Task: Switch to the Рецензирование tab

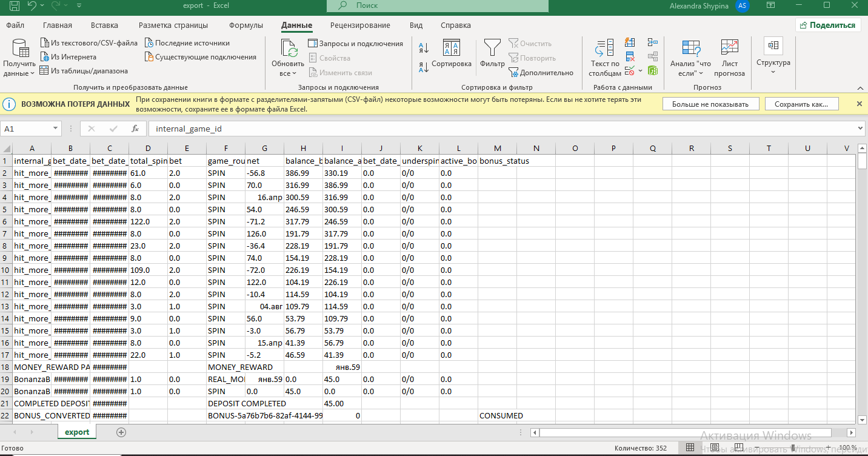Action: [x=360, y=25]
